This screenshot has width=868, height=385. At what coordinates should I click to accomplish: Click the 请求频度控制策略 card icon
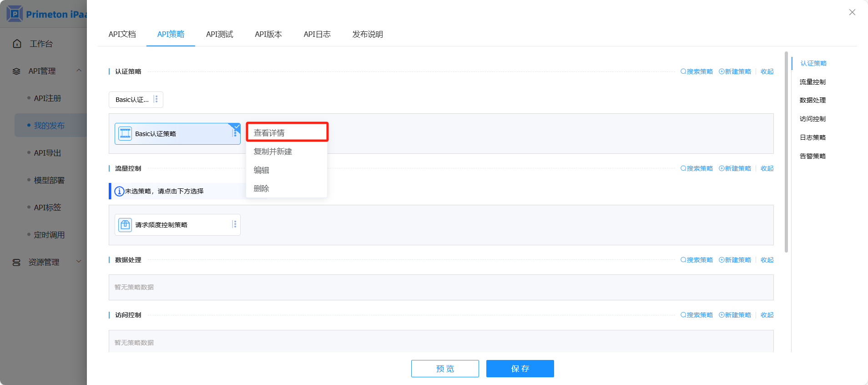point(125,225)
